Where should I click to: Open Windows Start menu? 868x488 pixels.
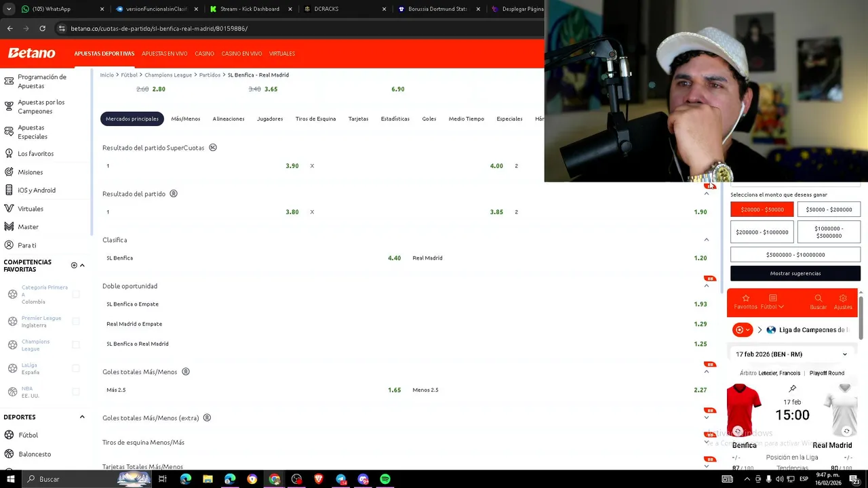10,479
